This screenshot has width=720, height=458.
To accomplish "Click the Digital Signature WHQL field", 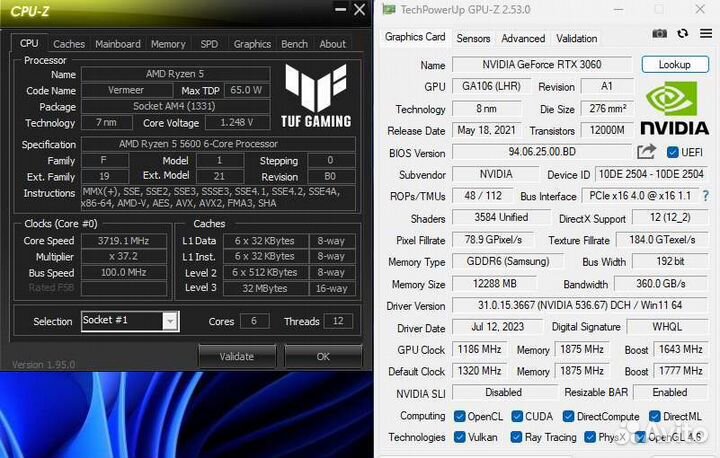I will [x=667, y=327].
